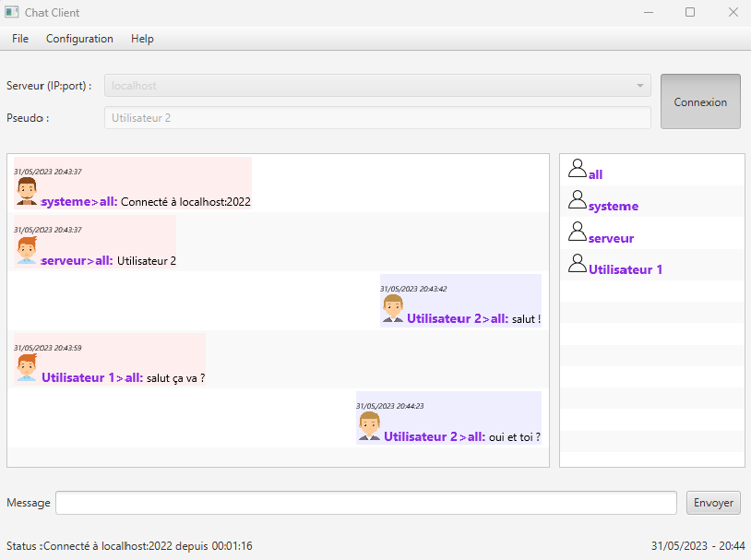This screenshot has height=560, width=751.
Task: Click the Pseudo field showing Utilisateur 2
Action: (x=377, y=118)
